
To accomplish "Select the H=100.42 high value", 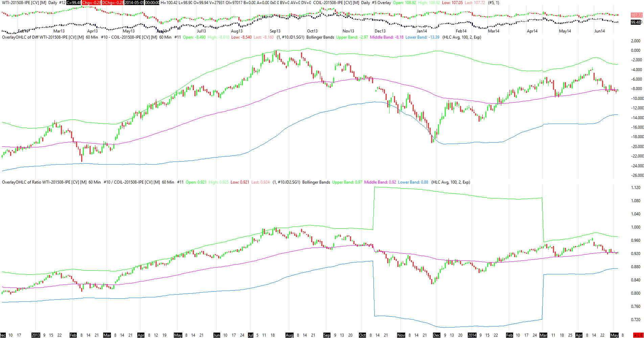I will (x=169, y=3).
